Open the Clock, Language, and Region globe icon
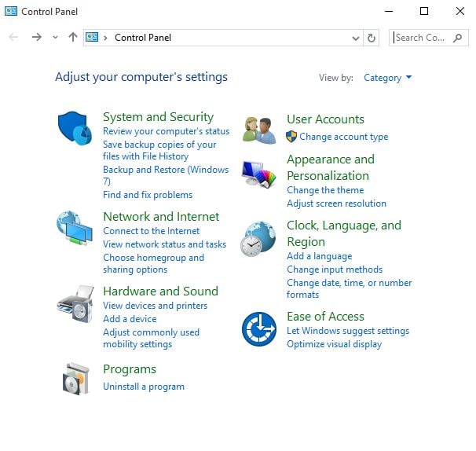The width and height of the screenshot is (476, 451). [258, 239]
